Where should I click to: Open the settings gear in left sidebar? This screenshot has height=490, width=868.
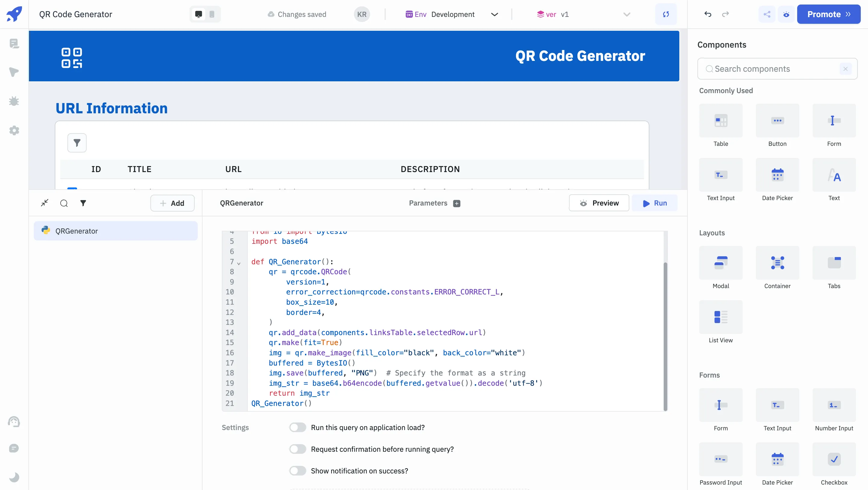[x=14, y=130]
